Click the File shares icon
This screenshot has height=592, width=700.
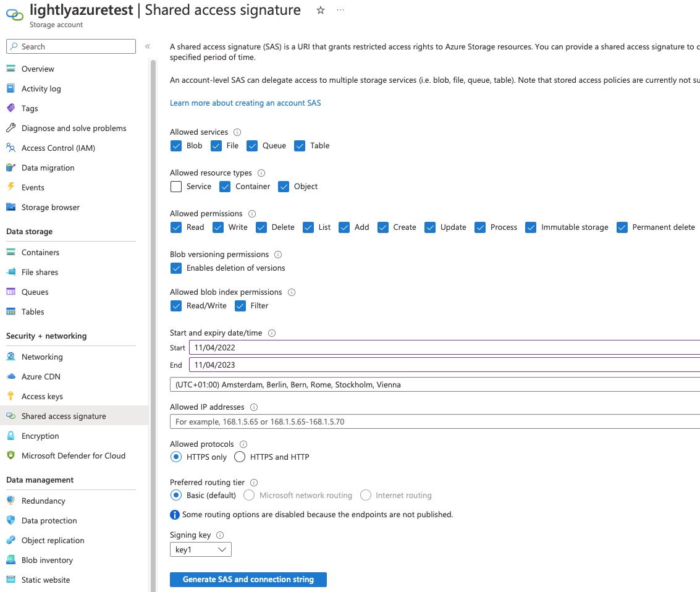point(11,272)
